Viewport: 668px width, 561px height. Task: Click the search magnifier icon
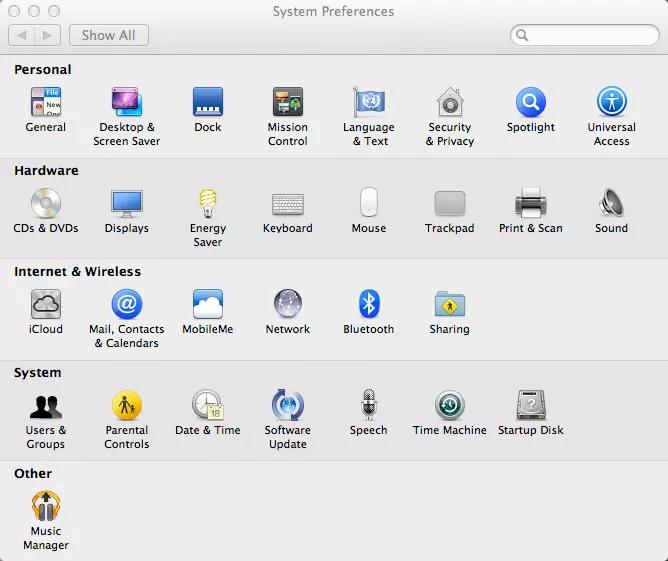522,35
